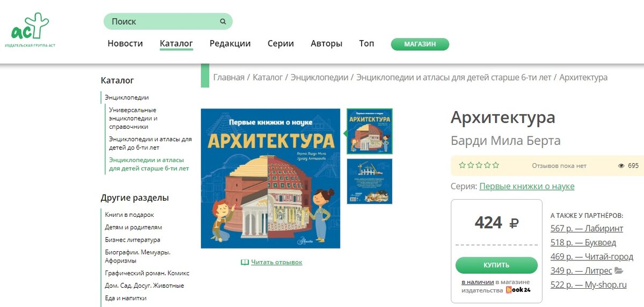Click the КУПИТЬ buy button
The width and height of the screenshot is (644, 307).
496,265
